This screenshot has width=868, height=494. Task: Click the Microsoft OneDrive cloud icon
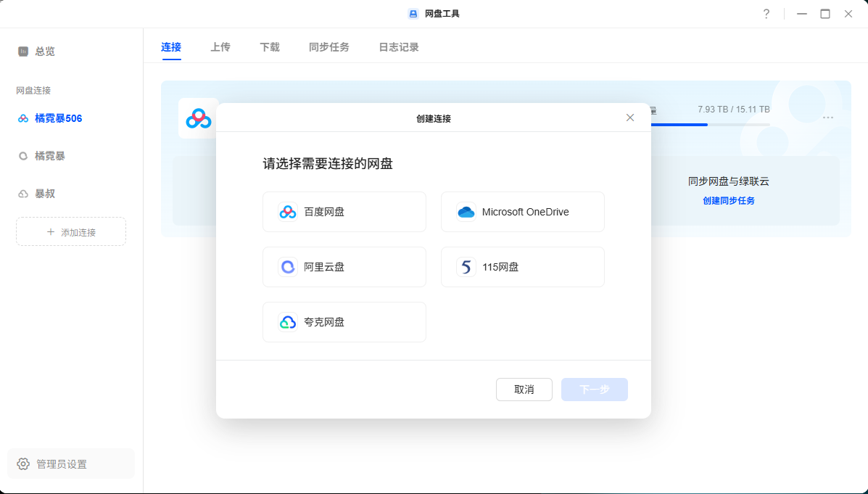(466, 212)
